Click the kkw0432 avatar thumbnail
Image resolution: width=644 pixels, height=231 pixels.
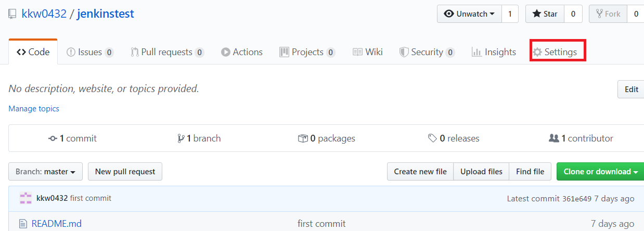click(x=25, y=198)
